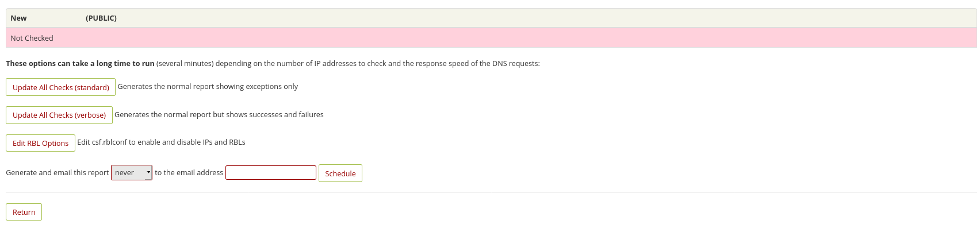Focus the email address input field
Image resolution: width=980 pixels, height=228 pixels.
(x=271, y=172)
